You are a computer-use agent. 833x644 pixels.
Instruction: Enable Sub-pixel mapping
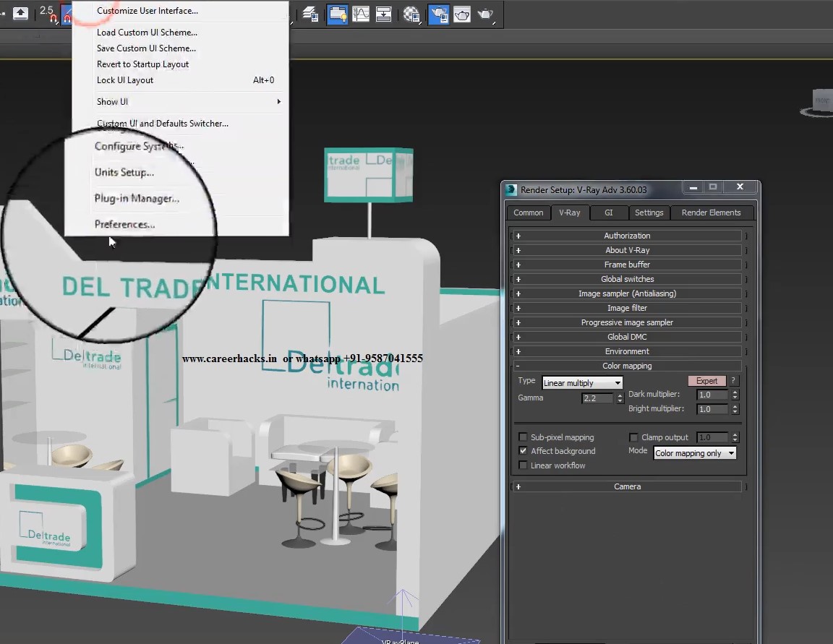(523, 437)
